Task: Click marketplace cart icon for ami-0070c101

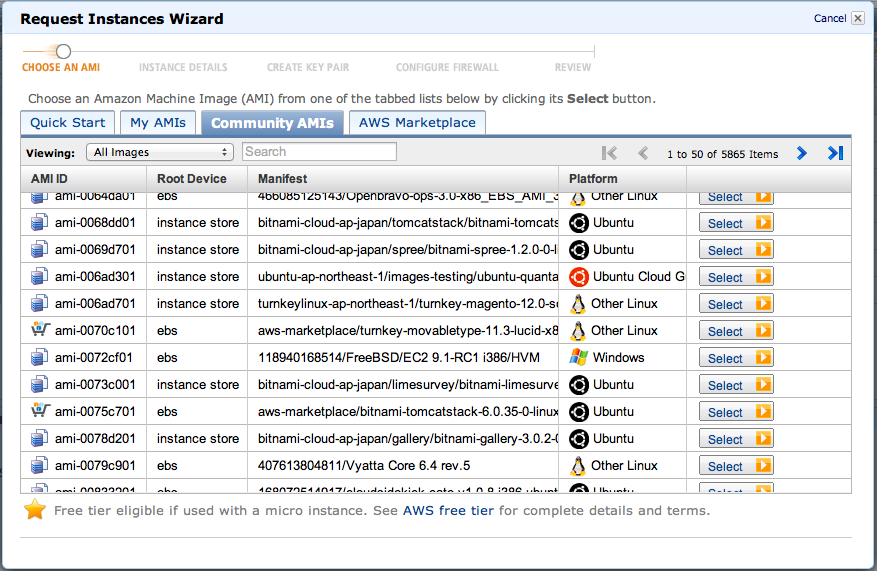Action: point(40,329)
